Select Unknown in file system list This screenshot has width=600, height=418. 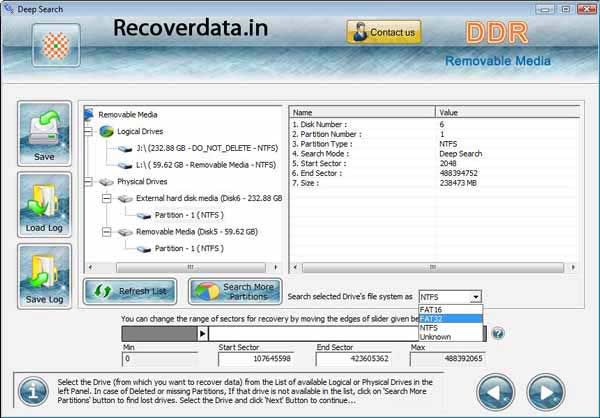(x=437, y=336)
